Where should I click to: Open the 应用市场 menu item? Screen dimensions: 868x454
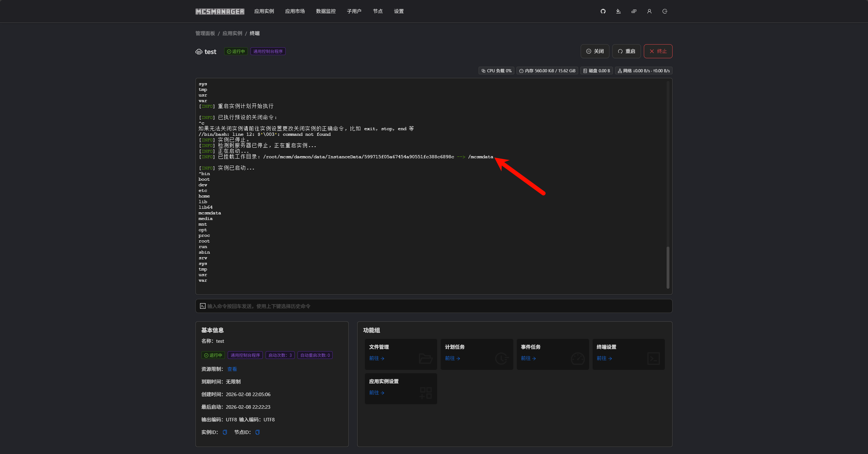coord(295,11)
